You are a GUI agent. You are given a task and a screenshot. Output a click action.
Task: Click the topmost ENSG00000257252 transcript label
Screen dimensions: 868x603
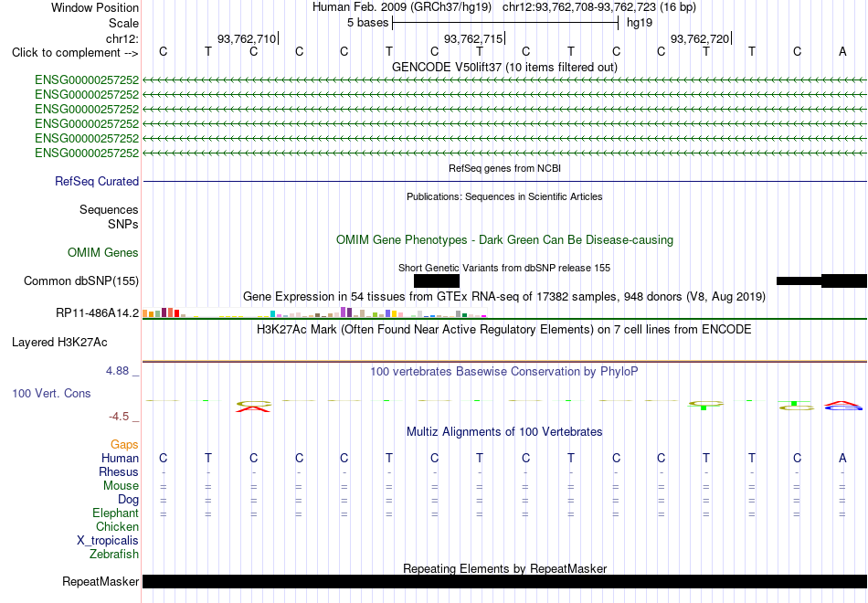coord(87,79)
